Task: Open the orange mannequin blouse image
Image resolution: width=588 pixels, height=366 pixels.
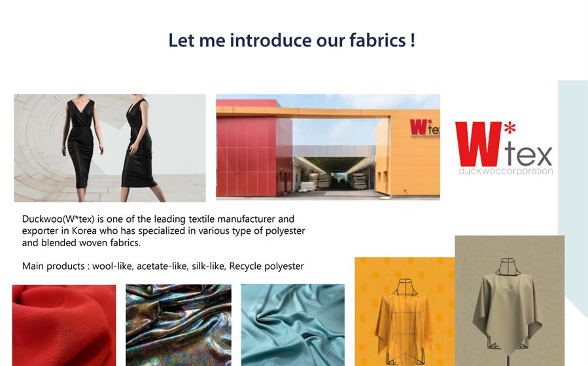Action: point(405,312)
